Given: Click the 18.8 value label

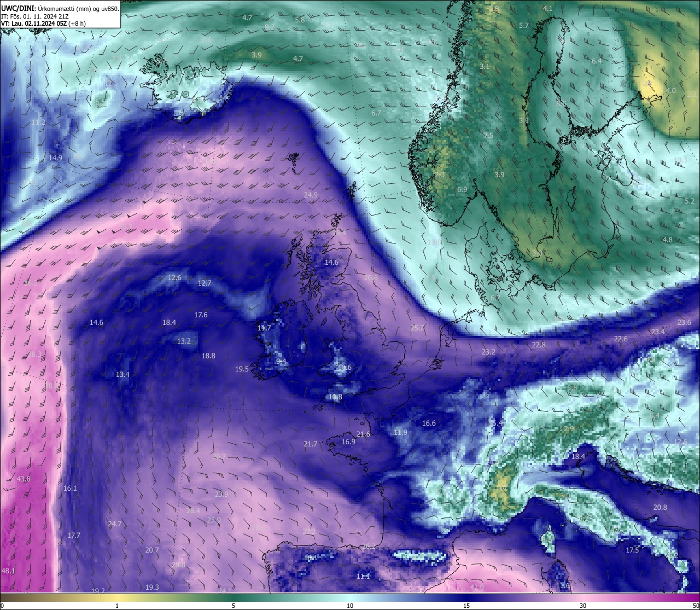Looking at the screenshot, I should tap(208, 356).
